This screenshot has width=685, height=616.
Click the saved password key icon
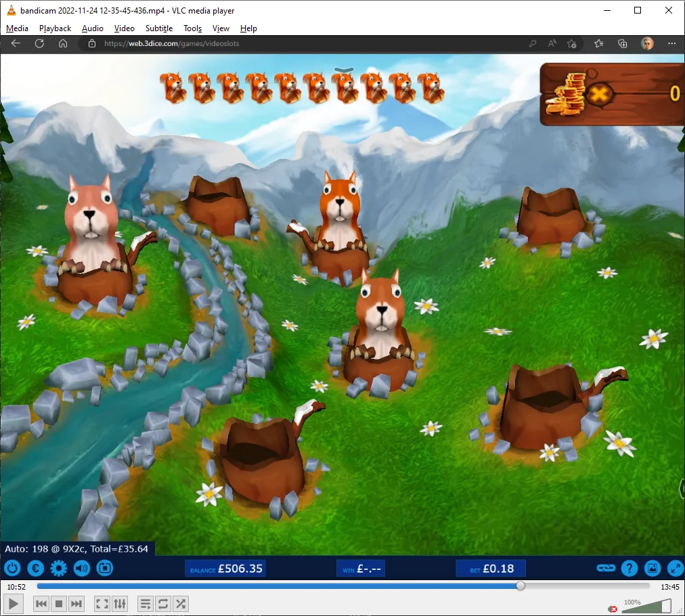532,43
